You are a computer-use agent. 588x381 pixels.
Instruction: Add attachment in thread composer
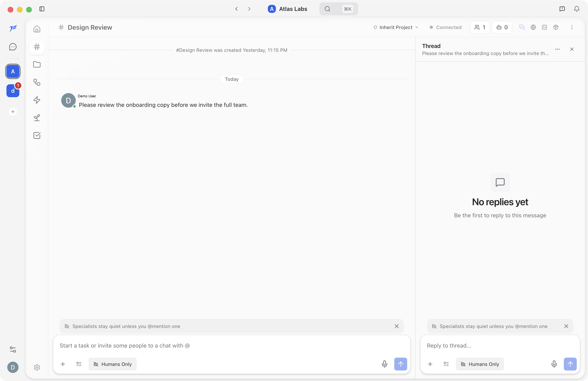(x=430, y=364)
